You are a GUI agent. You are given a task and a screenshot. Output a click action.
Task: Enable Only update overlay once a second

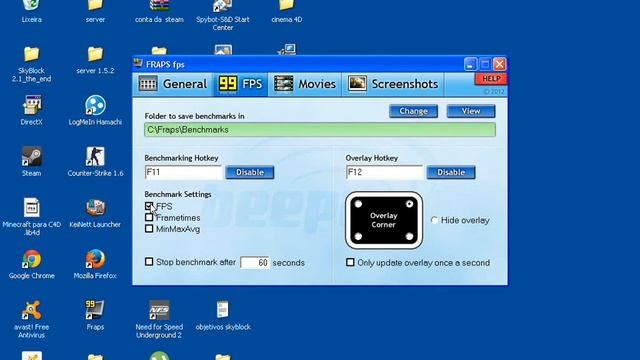coord(350,262)
